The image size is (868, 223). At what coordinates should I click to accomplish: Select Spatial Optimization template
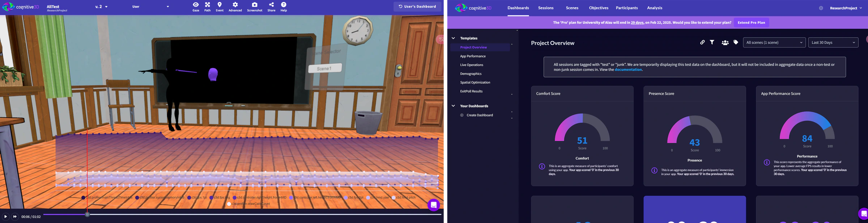point(475,82)
